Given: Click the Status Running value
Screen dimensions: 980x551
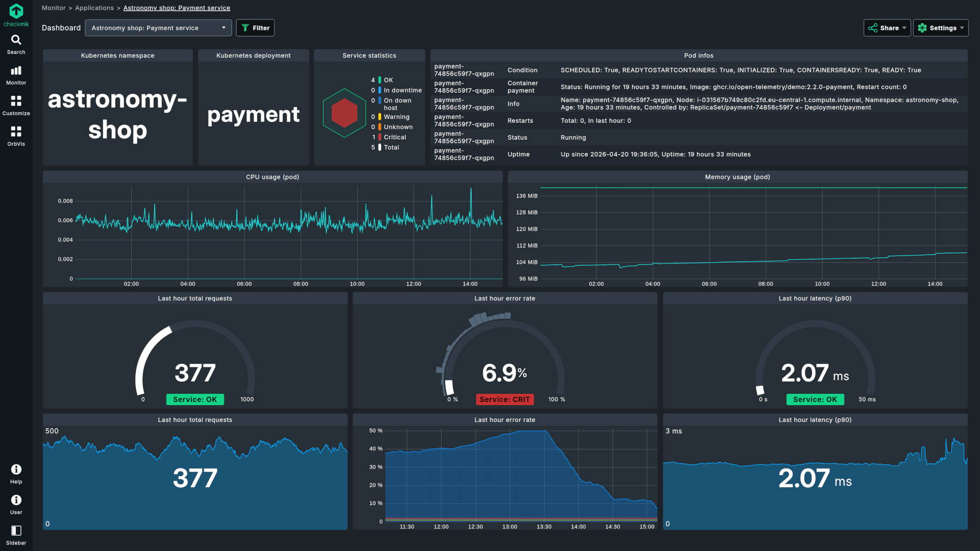Looking at the screenshot, I should [x=573, y=138].
